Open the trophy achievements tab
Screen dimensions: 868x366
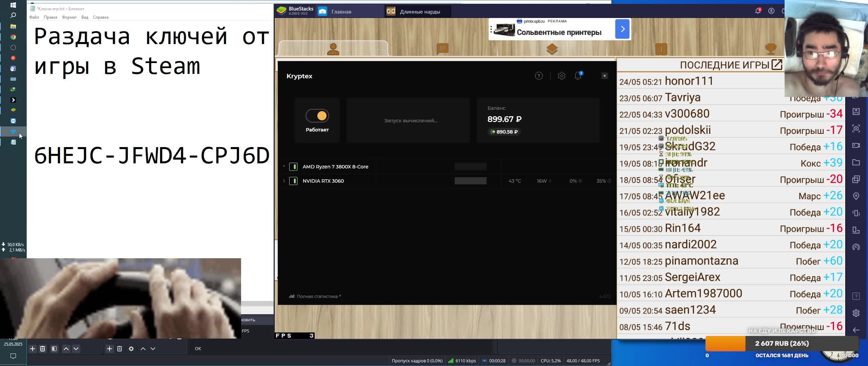coord(771,49)
